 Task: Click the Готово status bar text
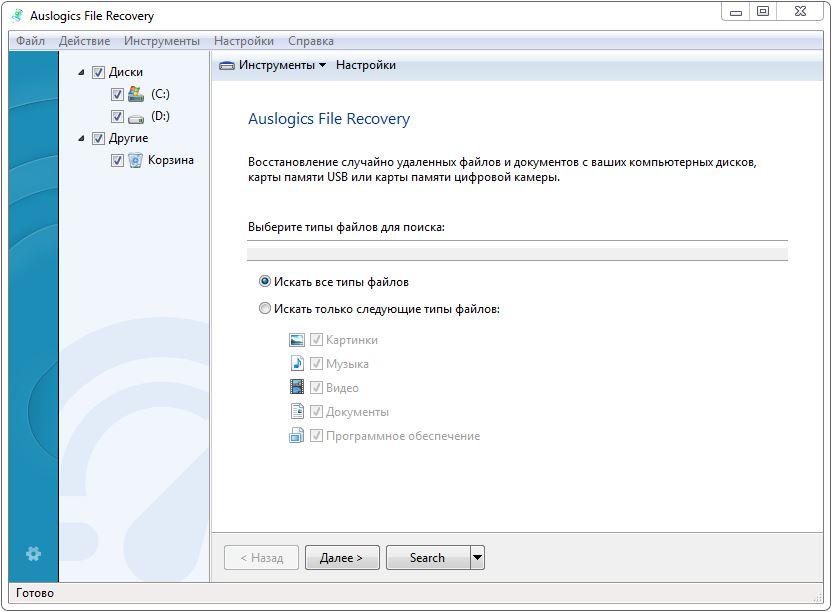tap(35, 593)
